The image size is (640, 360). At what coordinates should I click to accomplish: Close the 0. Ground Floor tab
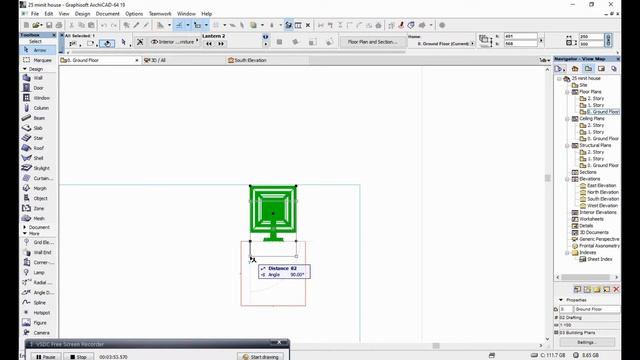pyautogui.click(x=137, y=60)
